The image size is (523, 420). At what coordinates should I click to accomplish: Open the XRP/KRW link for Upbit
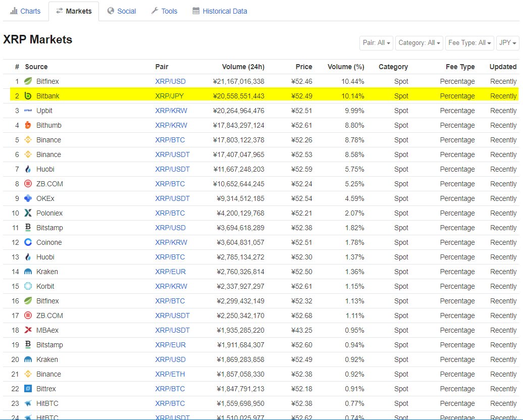pos(171,111)
